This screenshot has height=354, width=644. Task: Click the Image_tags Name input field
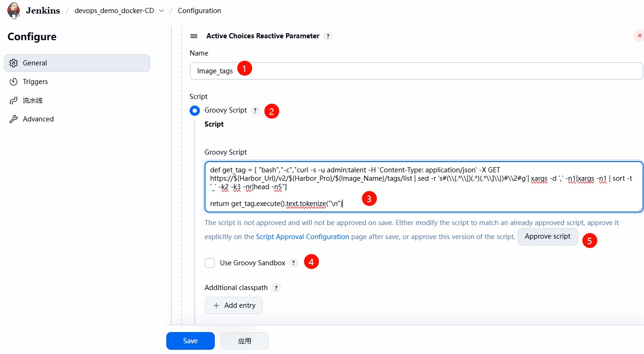(416, 71)
